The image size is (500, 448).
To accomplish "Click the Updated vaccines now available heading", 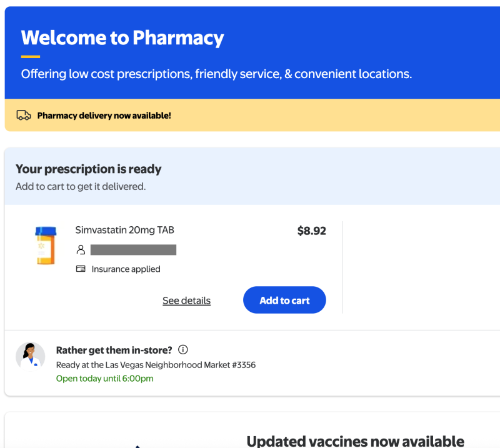I will [x=355, y=441].
